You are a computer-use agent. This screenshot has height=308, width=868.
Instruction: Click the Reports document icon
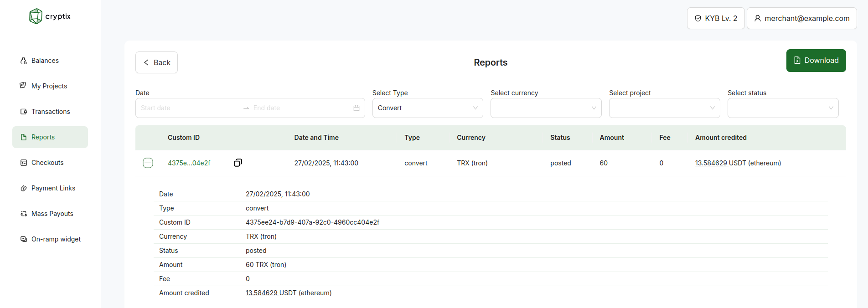pos(24,137)
